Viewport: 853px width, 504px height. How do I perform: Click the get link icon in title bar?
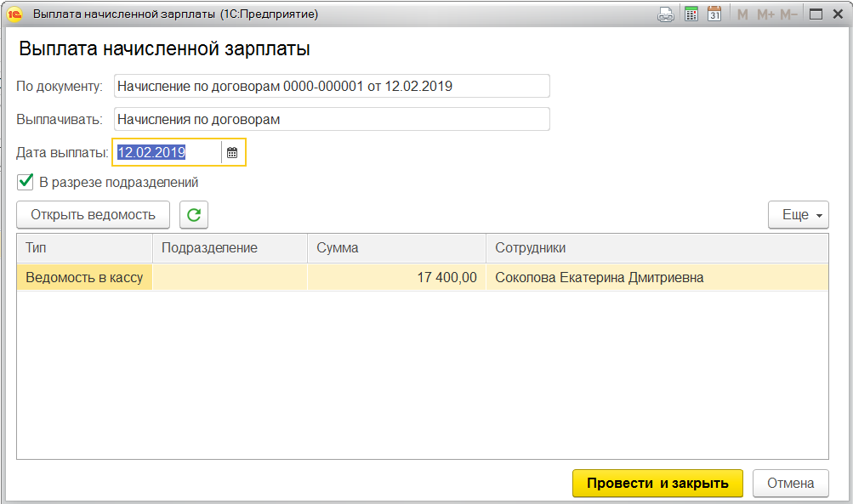point(666,14)
